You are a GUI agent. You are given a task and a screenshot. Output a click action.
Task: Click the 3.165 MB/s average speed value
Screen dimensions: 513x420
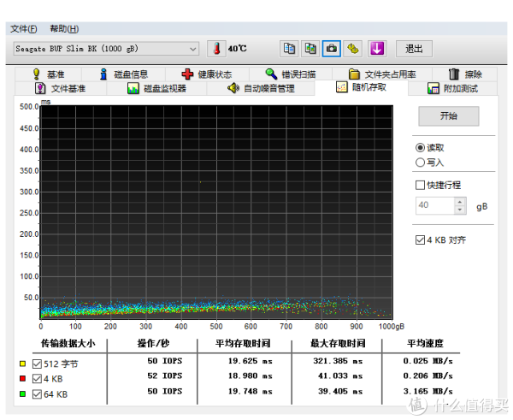click(x=428, y=392)
